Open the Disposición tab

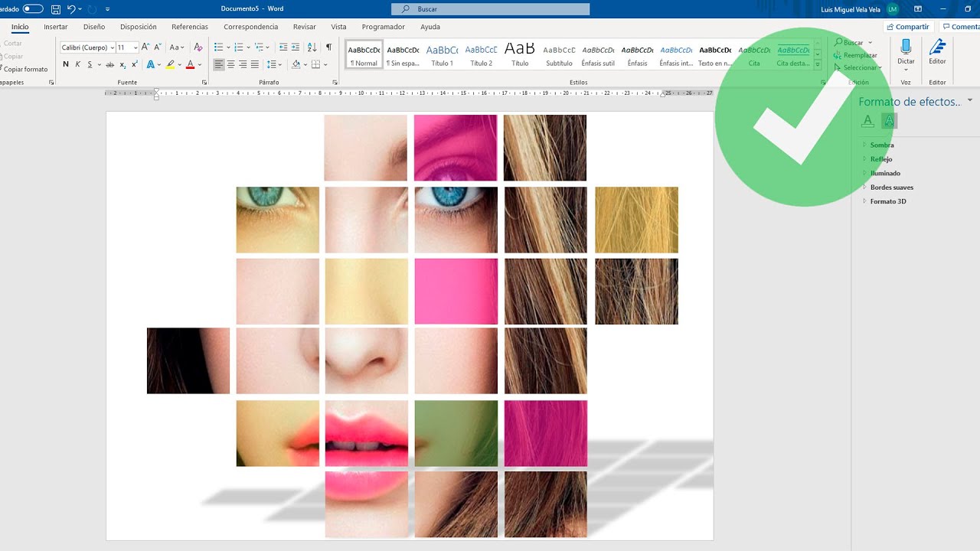[x=139, y=27]
